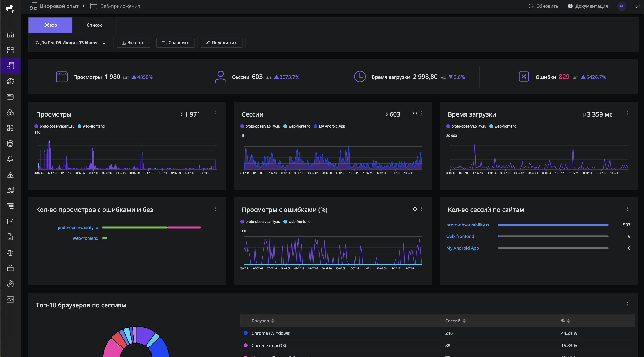Sort the table by Сессий column

(455, 321)
